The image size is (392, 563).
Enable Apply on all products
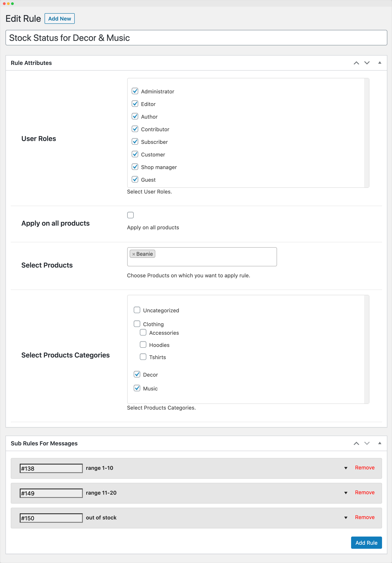pyautogui.click(x=130, y=215)
